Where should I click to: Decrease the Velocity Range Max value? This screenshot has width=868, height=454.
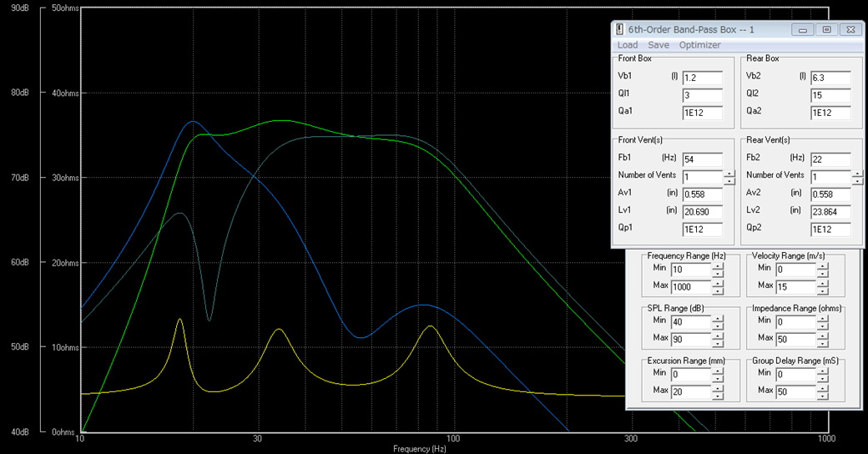click(x=823, y=290)
